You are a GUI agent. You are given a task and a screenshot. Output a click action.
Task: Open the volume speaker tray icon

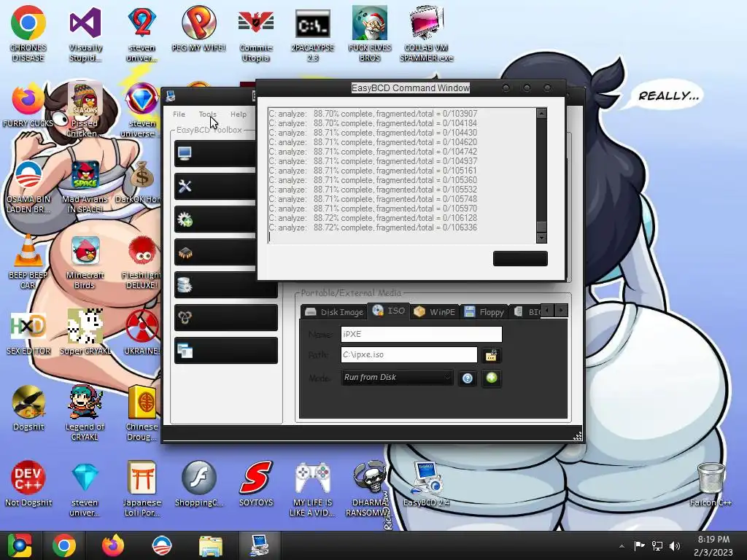(675, 545)
